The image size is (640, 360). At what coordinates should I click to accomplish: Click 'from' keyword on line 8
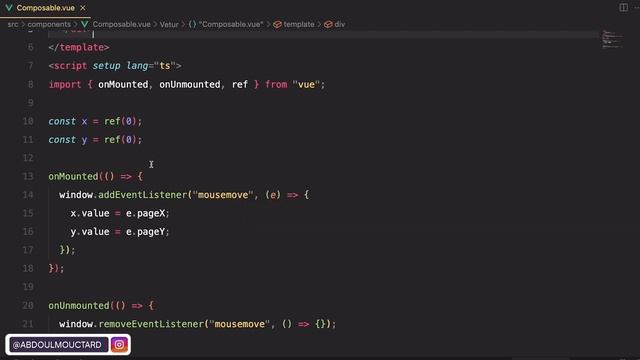(x=276, y=84)
